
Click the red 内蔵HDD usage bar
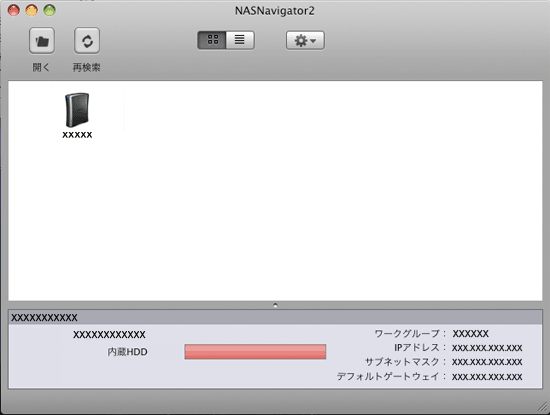click(255, 352)
